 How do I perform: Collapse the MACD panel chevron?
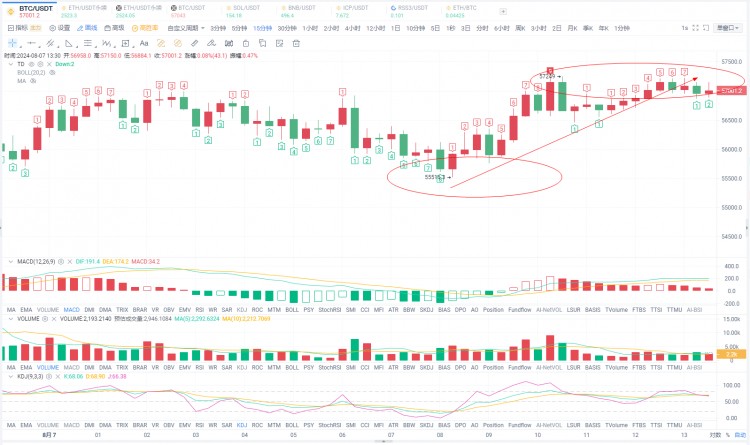(11, 262)
